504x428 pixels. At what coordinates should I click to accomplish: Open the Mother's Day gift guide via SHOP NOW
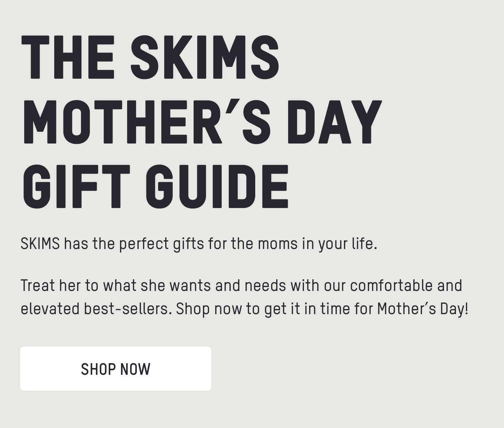pyautogui.click(x=115, y=368)
